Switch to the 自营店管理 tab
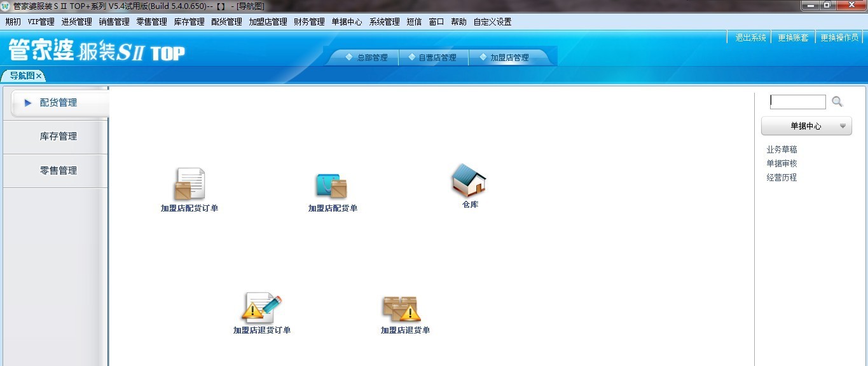The image size is (868, 366). (437, 58)
